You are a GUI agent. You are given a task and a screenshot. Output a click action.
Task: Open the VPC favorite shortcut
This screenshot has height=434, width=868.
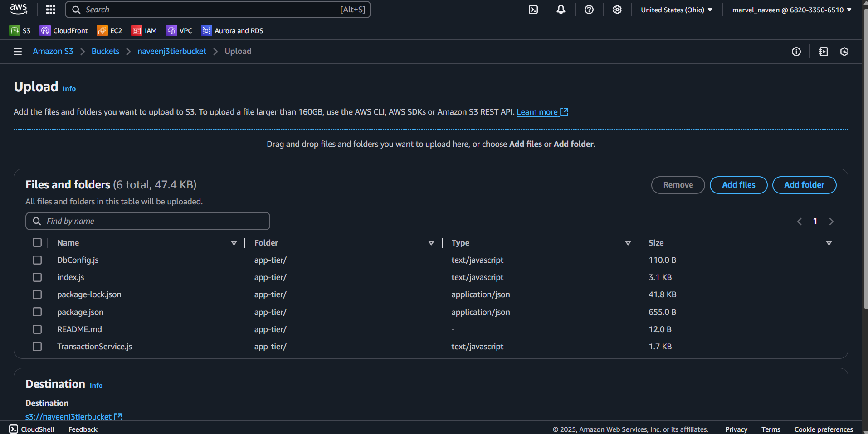(x=179, y=30)
